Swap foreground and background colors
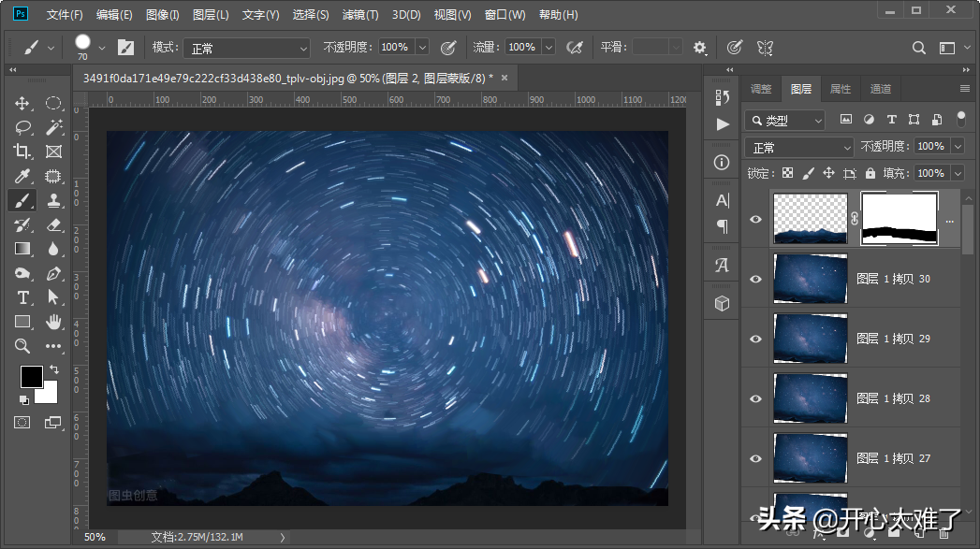 [x=54, y=369]
